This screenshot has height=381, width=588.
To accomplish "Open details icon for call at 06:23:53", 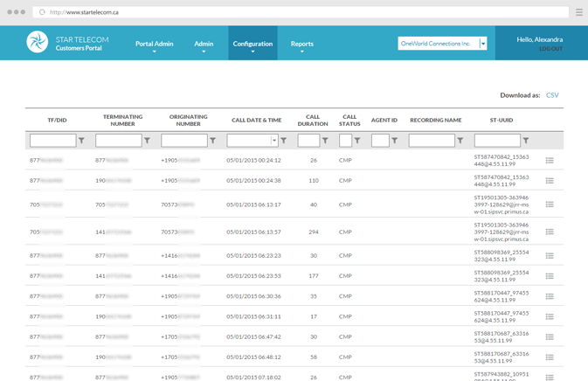I will tap(550, 276).
